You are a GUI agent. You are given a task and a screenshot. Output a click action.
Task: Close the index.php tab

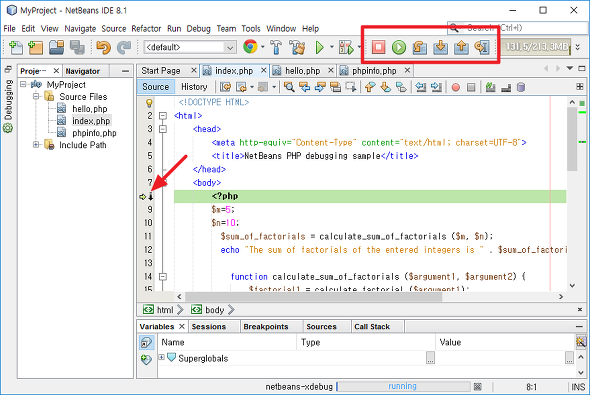pyautogui.click(x=264, y=70)
